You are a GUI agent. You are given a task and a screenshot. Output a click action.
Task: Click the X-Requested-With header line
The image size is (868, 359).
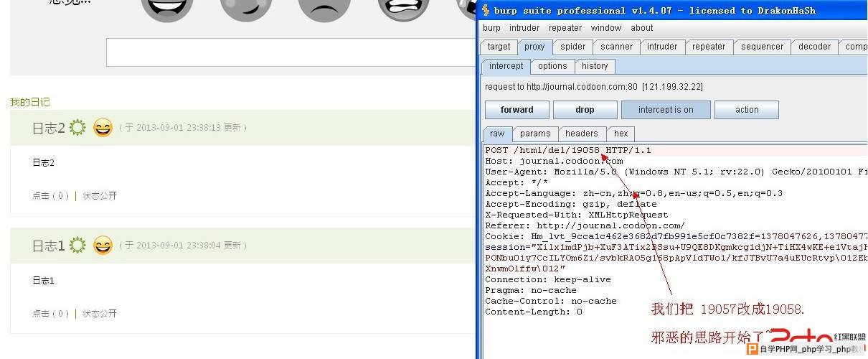point(576,215)
